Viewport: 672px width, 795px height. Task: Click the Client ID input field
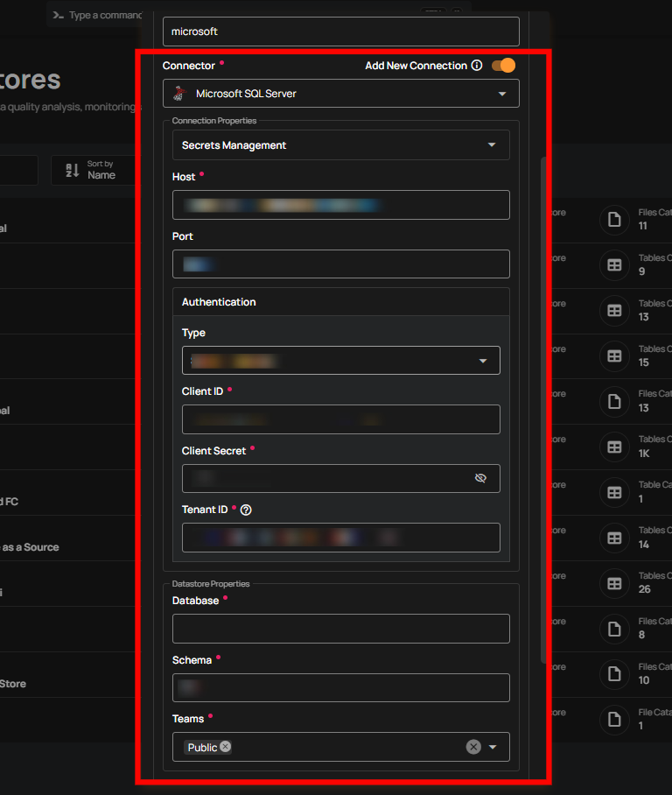point(340,419)
